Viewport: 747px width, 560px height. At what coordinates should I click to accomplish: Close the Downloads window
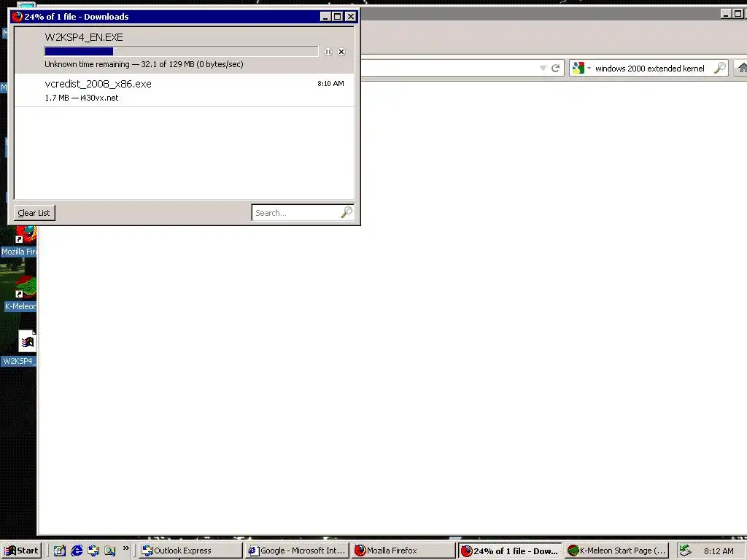(351, 17)
